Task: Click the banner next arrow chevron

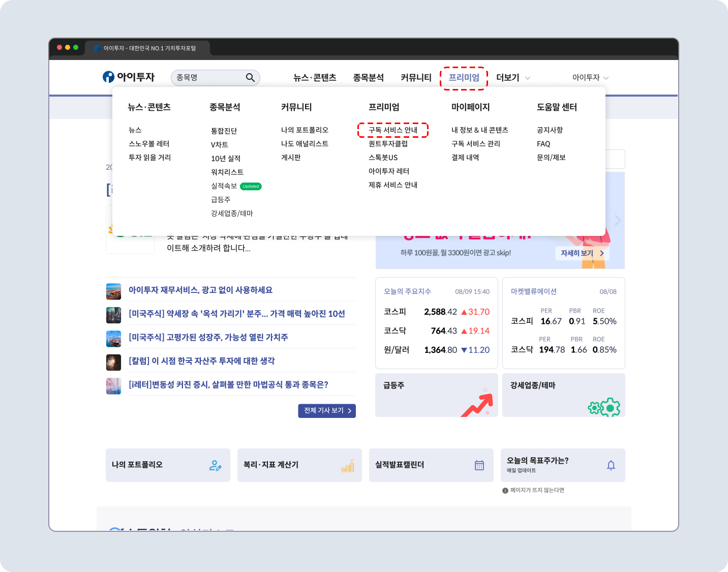Action: click(618, 220)
